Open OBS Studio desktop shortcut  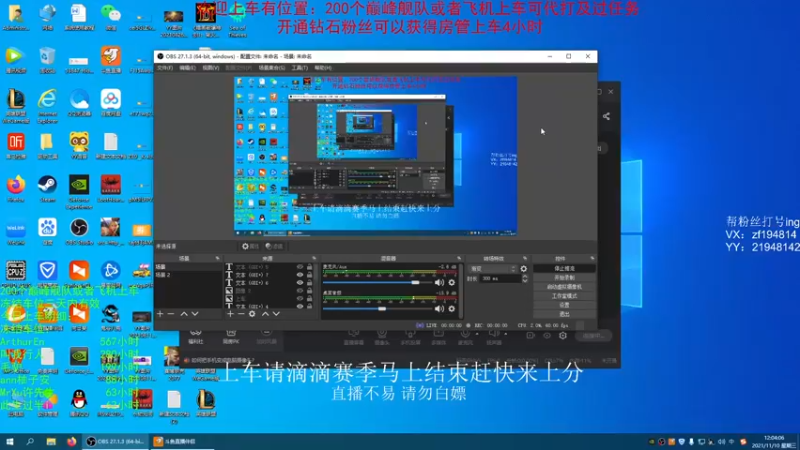point(79,232)
